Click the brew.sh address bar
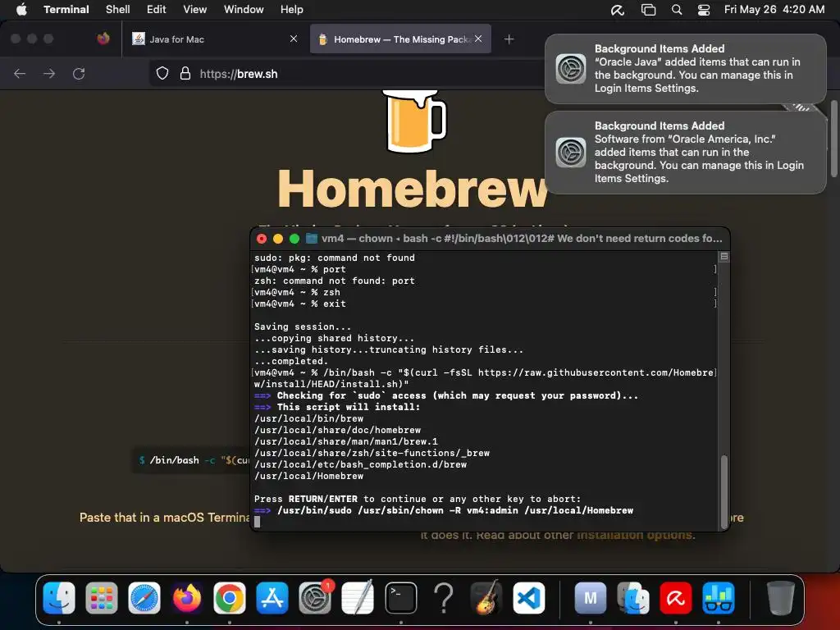 (x=345, y=73)
